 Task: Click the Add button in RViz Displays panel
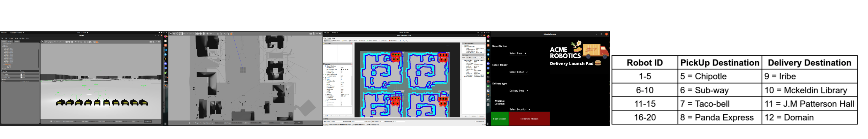(x=326, y=116)
